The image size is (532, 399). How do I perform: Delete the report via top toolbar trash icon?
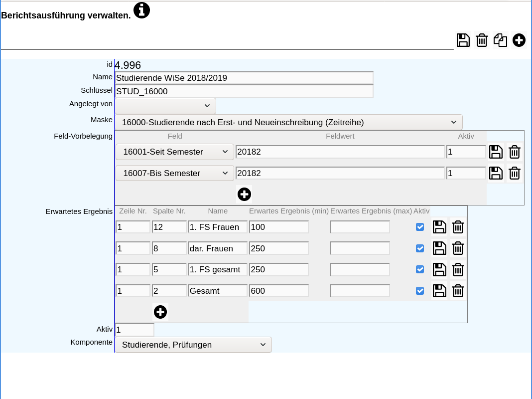click(x=482, y=40)
